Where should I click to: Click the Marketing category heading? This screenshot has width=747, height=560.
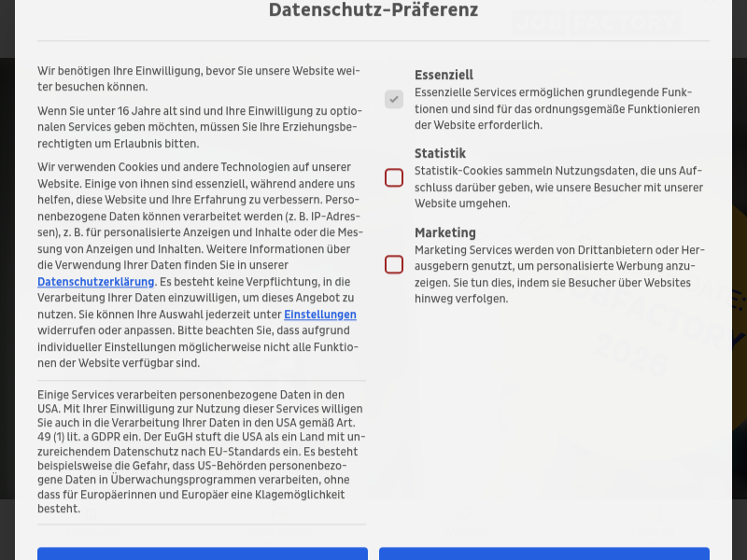444,232
